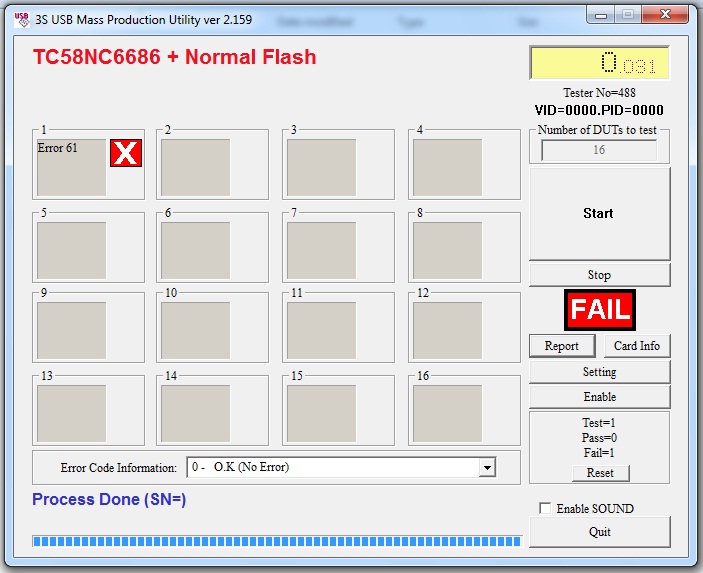
Task: Select the gray panel in slot 15
Action: [321, 413]
